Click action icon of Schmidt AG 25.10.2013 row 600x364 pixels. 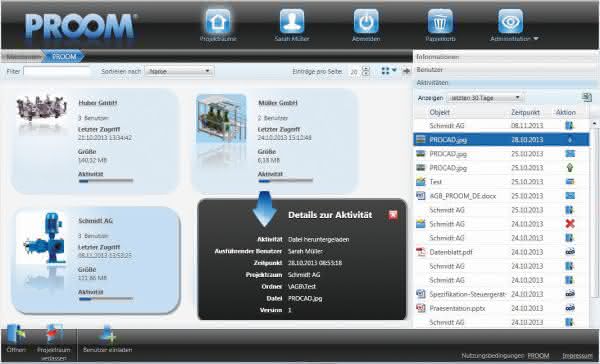coord(570,210)
